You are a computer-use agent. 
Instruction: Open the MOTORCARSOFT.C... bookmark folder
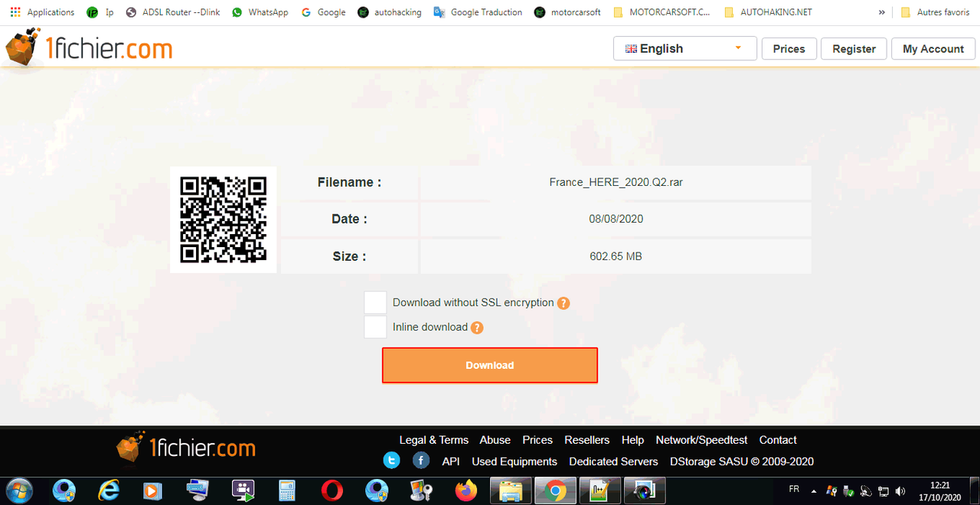(x=661, y=12)
